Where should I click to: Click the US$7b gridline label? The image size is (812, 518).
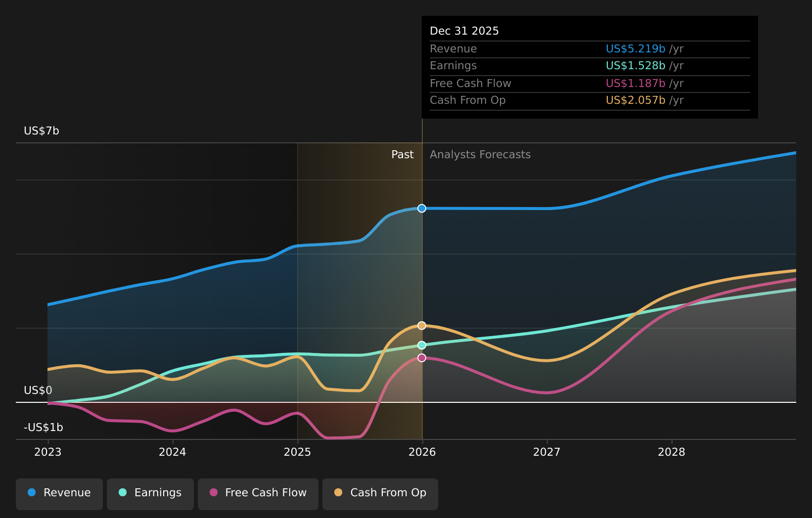[x=41, y=131]
